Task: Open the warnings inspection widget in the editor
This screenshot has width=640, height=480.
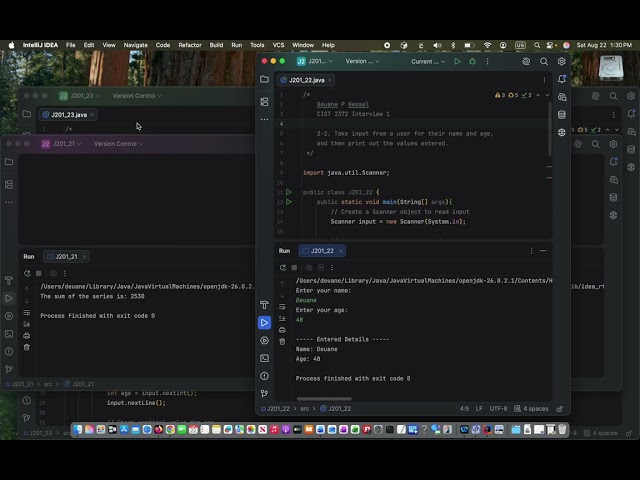Action: 513,95
